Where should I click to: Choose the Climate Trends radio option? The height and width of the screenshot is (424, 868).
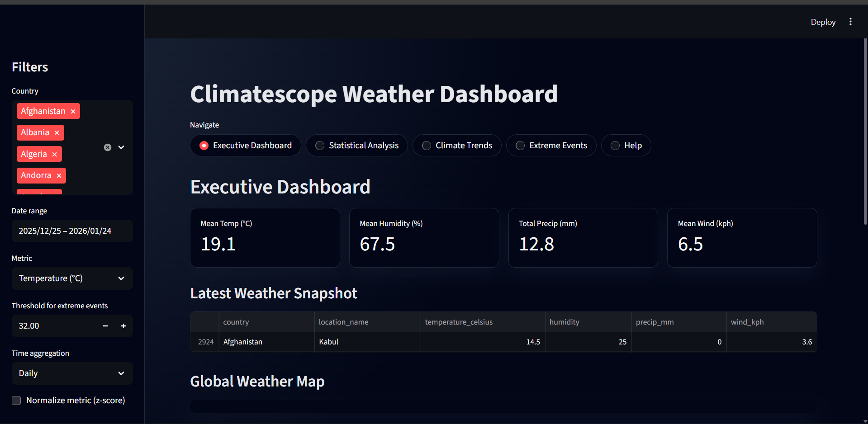(x=426, y=145)
